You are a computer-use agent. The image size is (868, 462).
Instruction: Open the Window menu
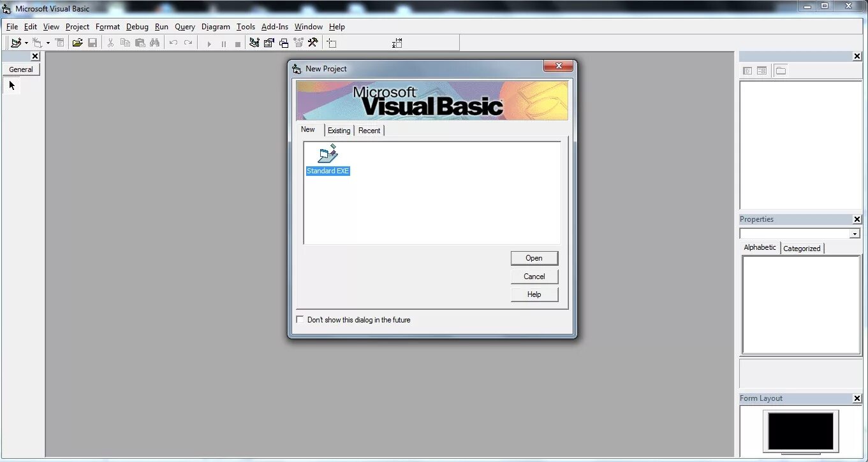[x=309, y=27]
